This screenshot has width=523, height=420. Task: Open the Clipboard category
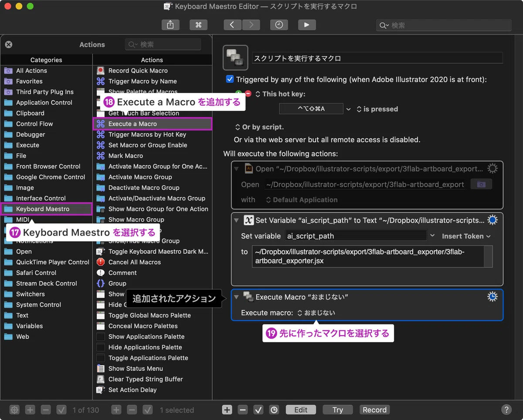(47, 113)
